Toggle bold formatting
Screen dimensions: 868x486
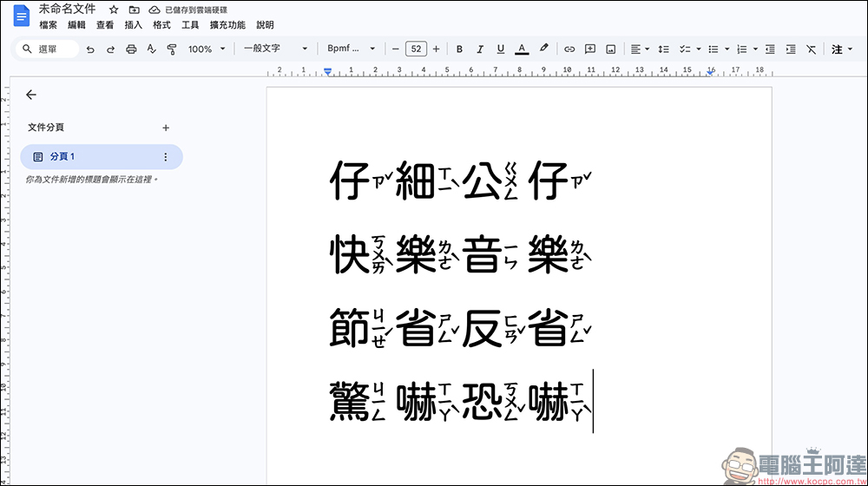tap(459, 49)
